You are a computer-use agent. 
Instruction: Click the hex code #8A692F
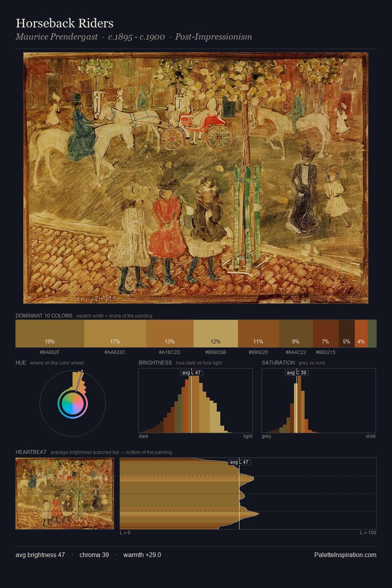coord(50,352)
